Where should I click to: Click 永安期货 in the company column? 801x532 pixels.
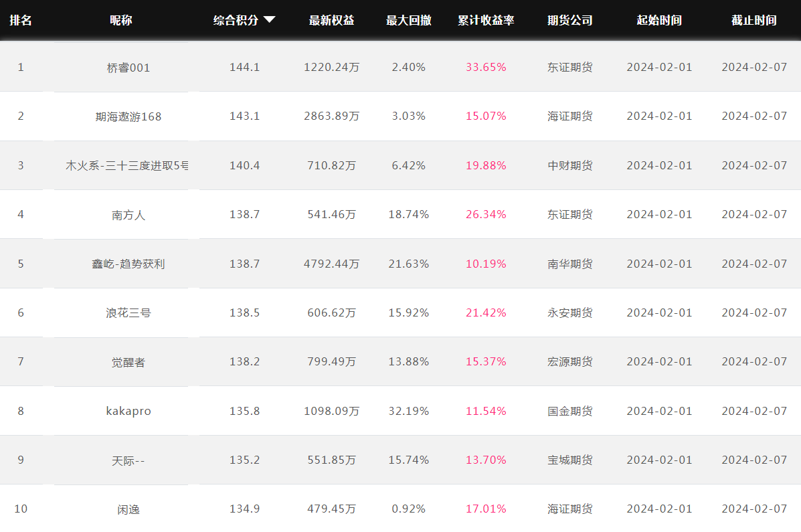point(570,313)
